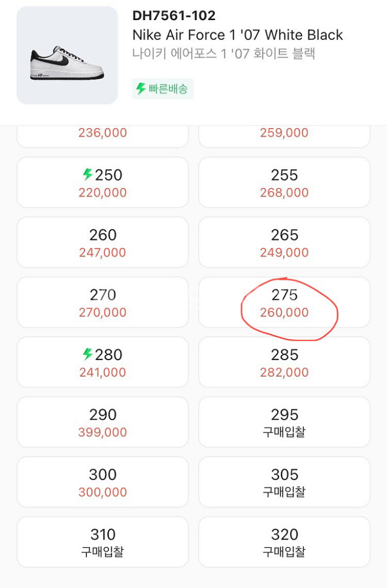Choose size 265 priced 249,000

coord(284,242)
